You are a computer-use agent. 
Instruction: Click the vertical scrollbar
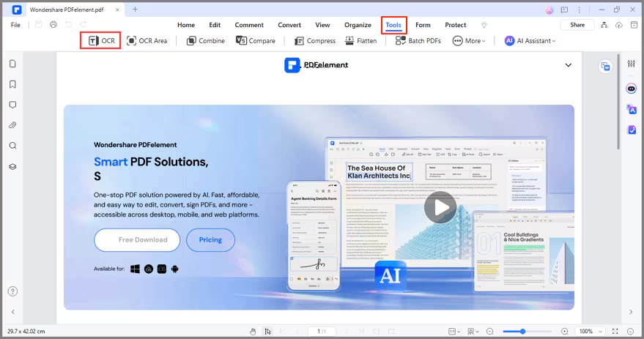coord(618,101)
